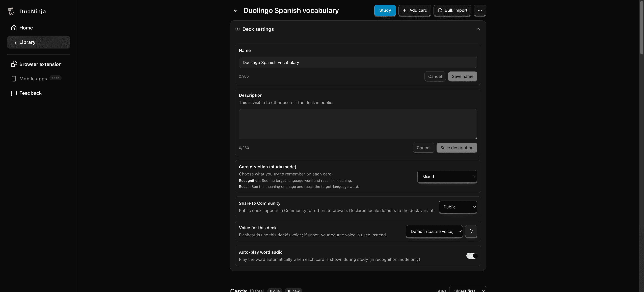Click the Browser extension puzzle icon

[x=14, y=64]
